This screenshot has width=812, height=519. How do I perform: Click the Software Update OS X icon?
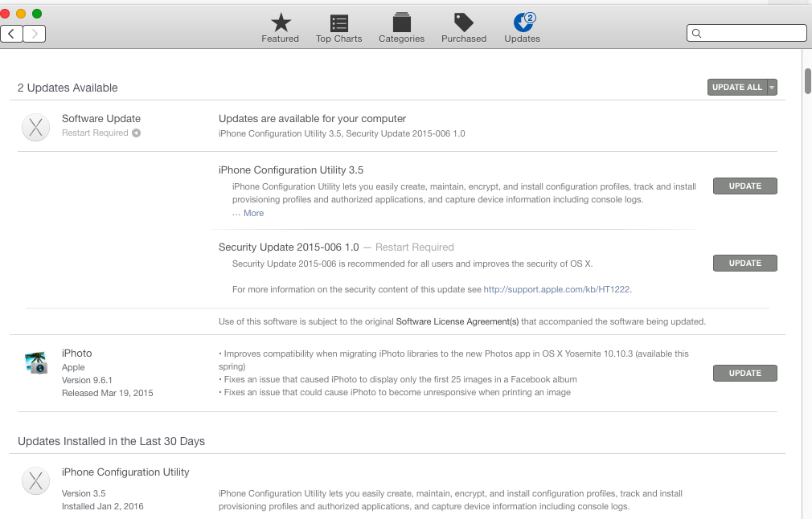click(x=35, y=127)
